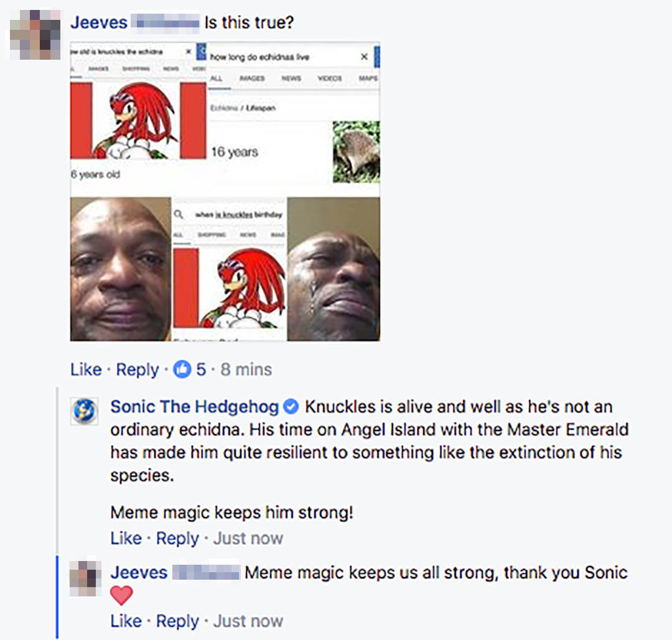Click the red heart emoji
672x640 pixels.
coord(122,595)
